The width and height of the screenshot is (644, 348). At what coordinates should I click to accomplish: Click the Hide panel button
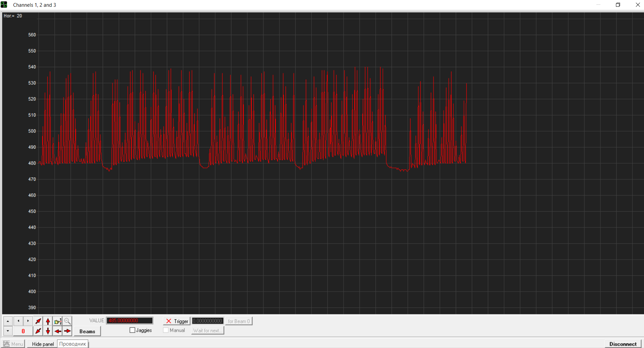pyautogui.click(x=43, y=344)
